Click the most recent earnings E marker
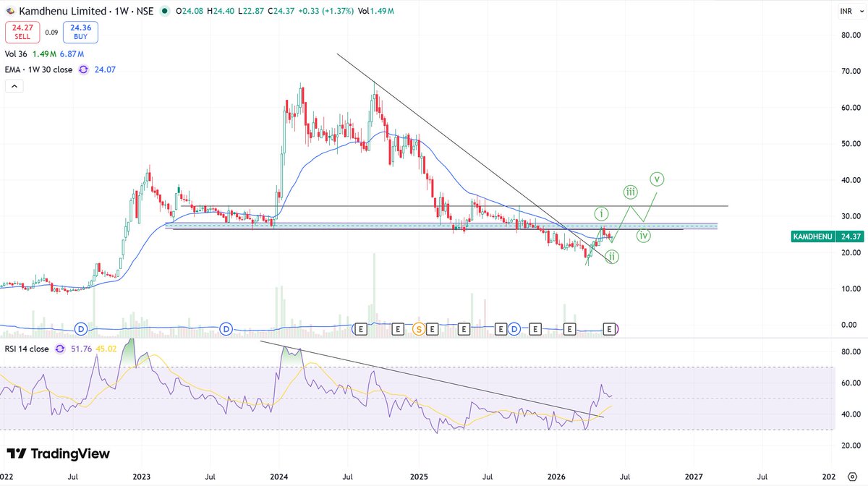Image resolution: width=868 pixels, height=486 pixels. click(x=610, y=329)
